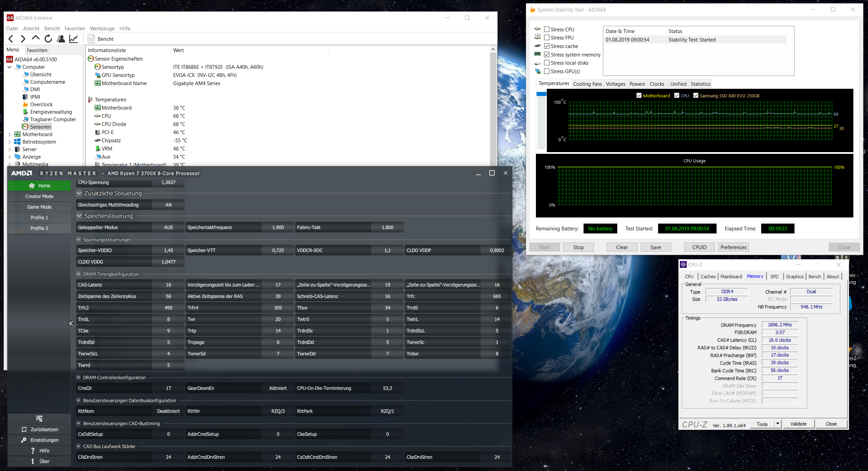Click the Validate button in CPU-Z
868x471 pixels.
click(798, 424)
